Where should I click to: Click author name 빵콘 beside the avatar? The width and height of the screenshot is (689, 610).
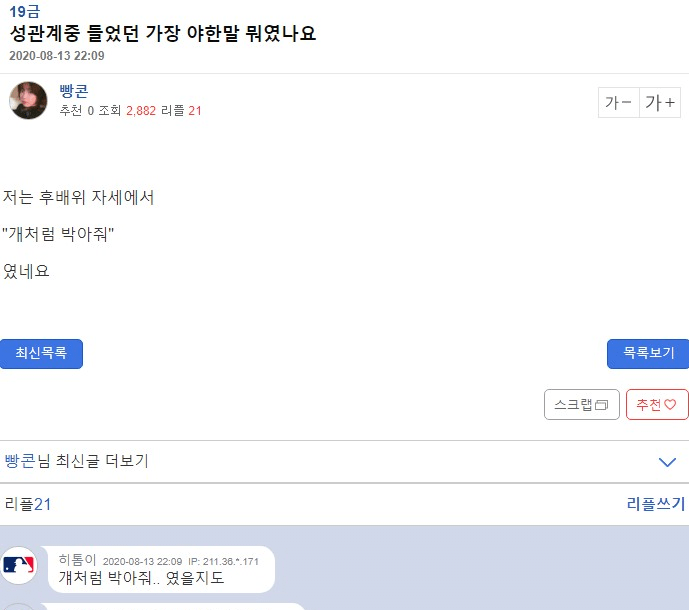coord(74,91)
